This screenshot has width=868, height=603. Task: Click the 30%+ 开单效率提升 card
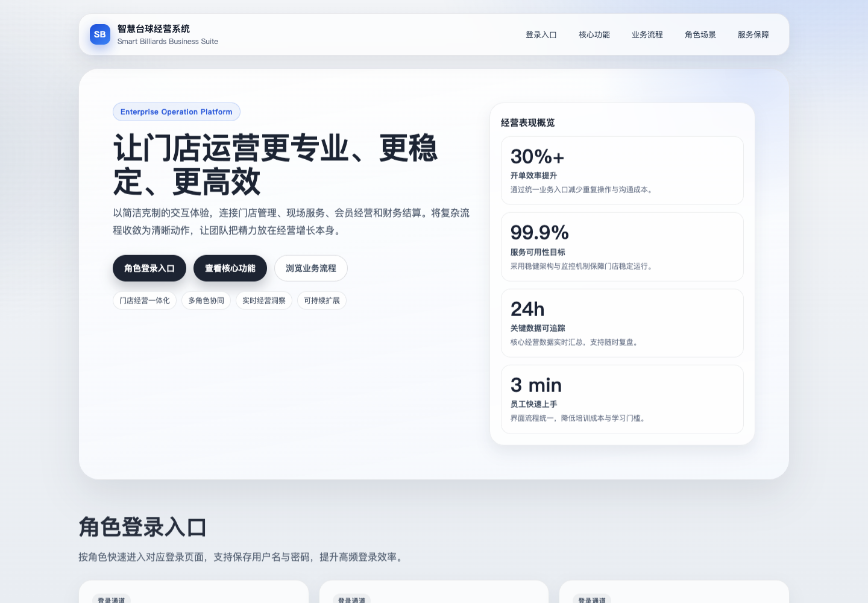pos(622,171)
